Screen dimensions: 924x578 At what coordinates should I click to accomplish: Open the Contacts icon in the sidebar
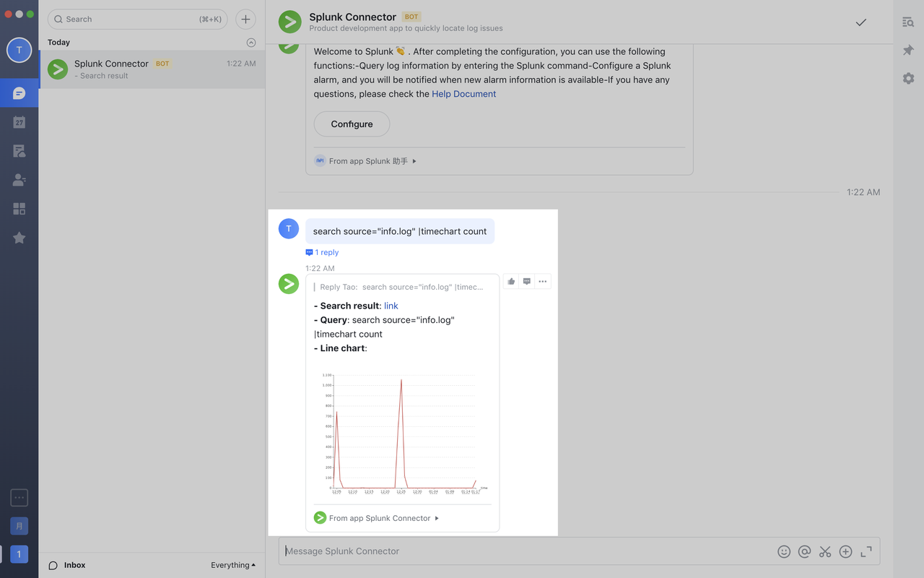[19, 179]
